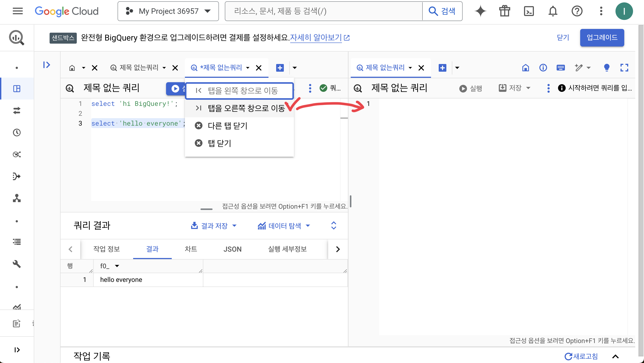Viewport: 644px width, 363px height.
Task: Open the My Project 36957 selector
Action: click(168, 11)
